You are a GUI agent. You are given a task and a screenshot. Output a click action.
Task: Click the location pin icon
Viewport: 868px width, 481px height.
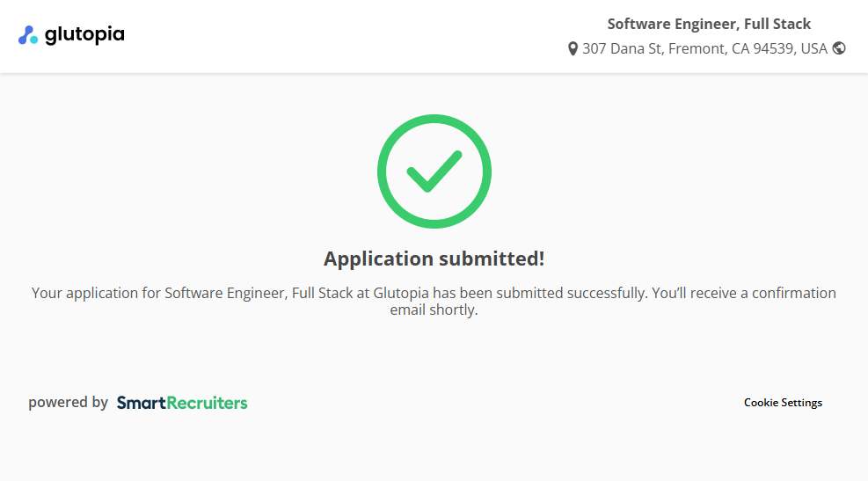(573, 49)
